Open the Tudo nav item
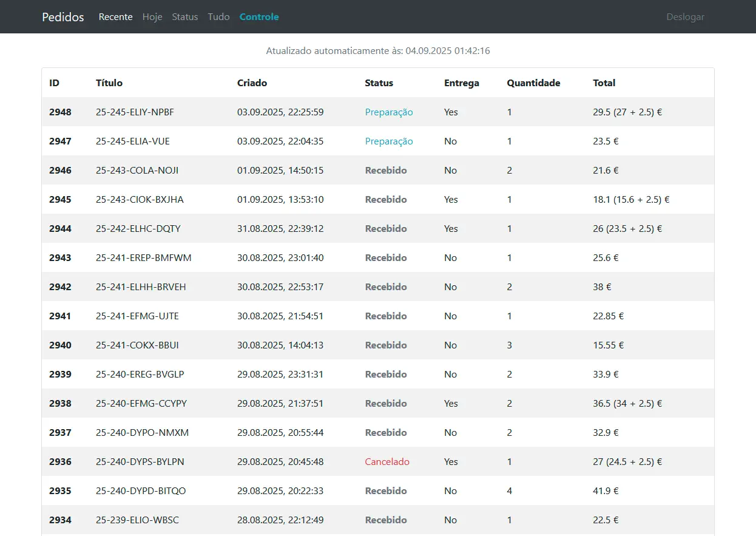Viewport: 756px width, 536px height. [218, 17]
